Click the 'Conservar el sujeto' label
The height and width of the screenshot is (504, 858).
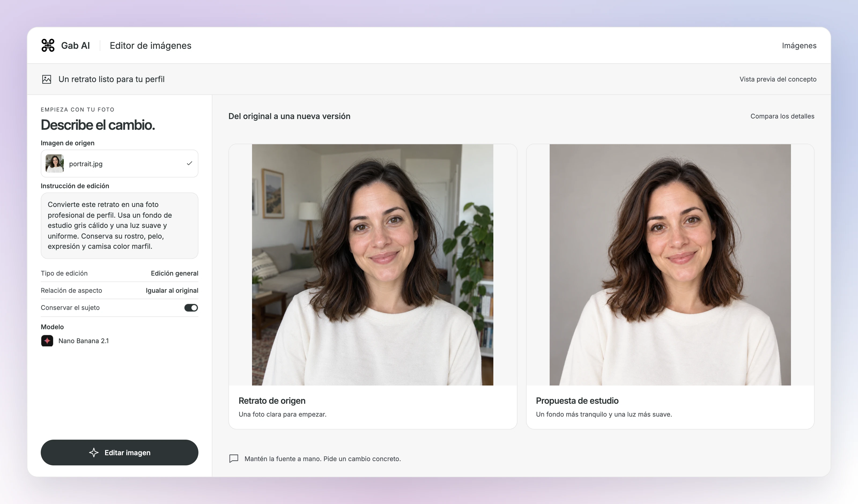pos(70,307)
